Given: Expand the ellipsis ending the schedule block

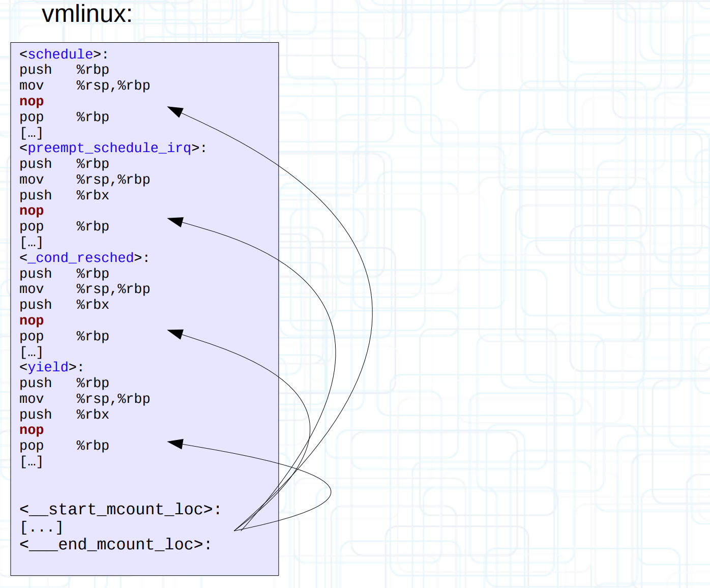Looking at the screenshot, I should pos(31,133).
